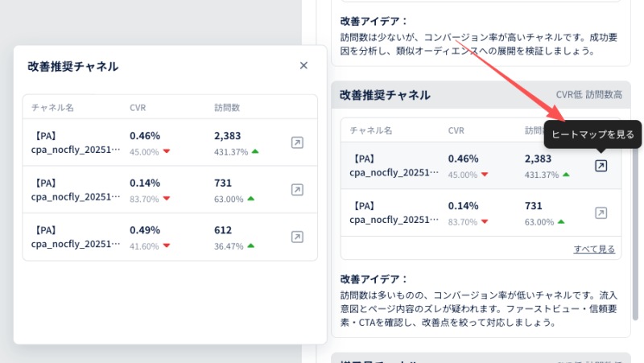Click the すべて見る link

594,249
